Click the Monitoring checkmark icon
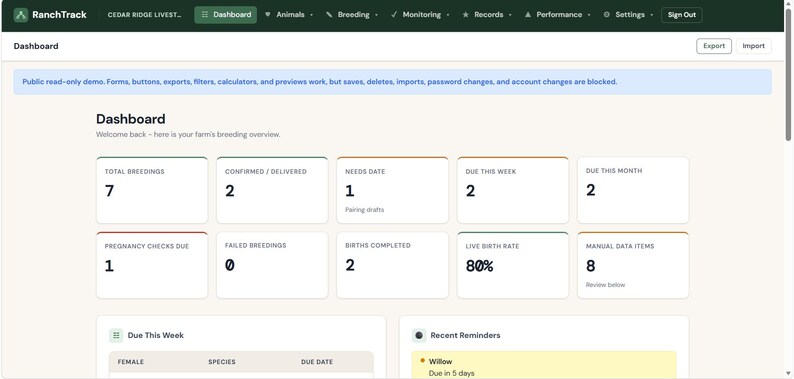The image size is (794, 379). (394, 15)
